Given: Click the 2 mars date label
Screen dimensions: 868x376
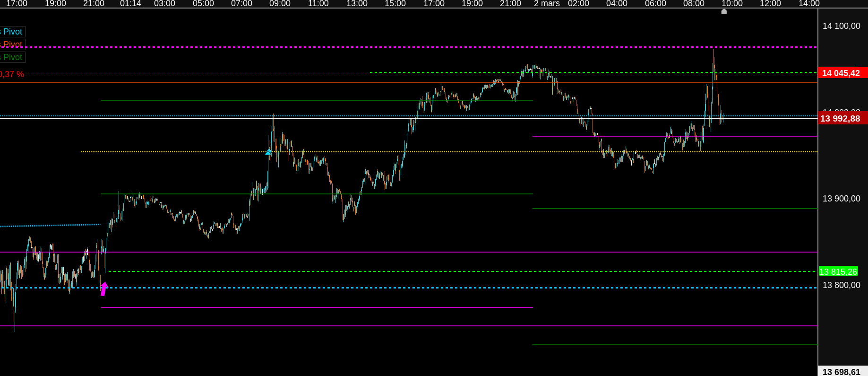Looking at the screenshot, I should (x=547, y=4).
